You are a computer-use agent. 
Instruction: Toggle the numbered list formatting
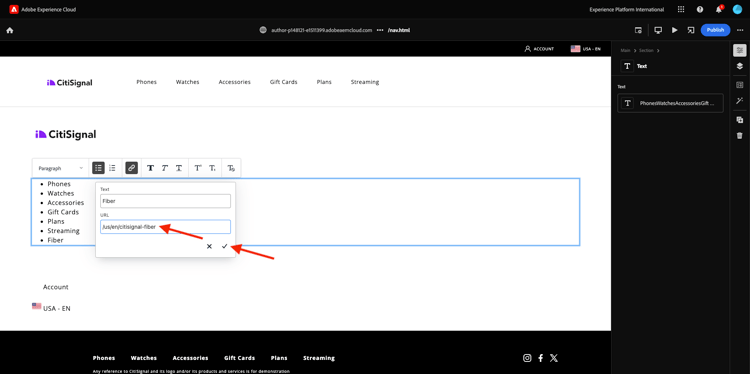(x=112, y=168)
